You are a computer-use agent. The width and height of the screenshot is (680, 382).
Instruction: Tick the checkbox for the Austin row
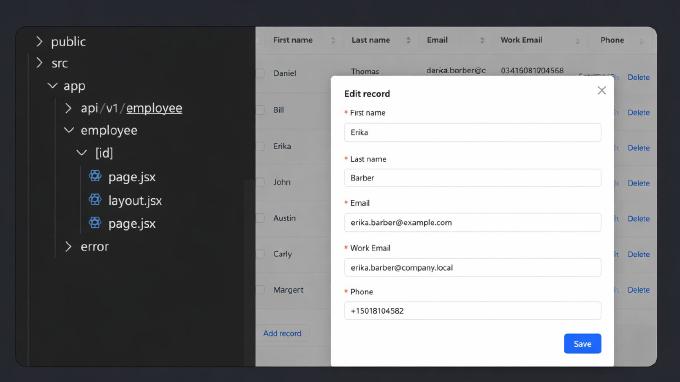click(x=260, y=218)
